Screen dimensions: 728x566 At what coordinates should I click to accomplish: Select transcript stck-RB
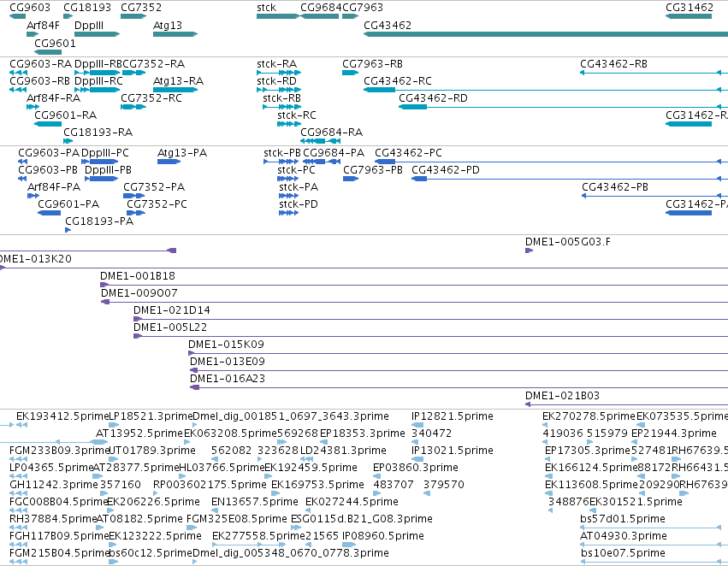pyautogui.click(x=281, y=107)
